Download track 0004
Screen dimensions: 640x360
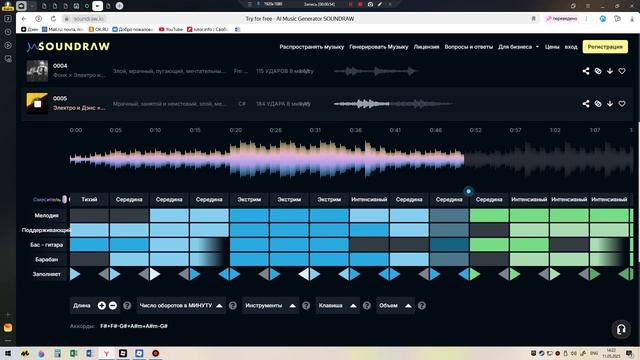(x=610, y=71)
